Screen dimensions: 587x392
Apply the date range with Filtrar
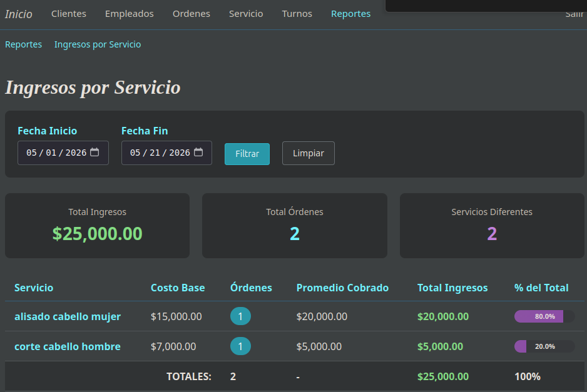tap(247, 154)
